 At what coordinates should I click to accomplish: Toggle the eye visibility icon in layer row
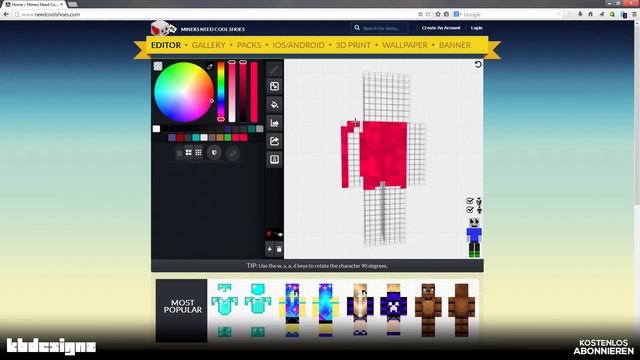click(280, 234)
